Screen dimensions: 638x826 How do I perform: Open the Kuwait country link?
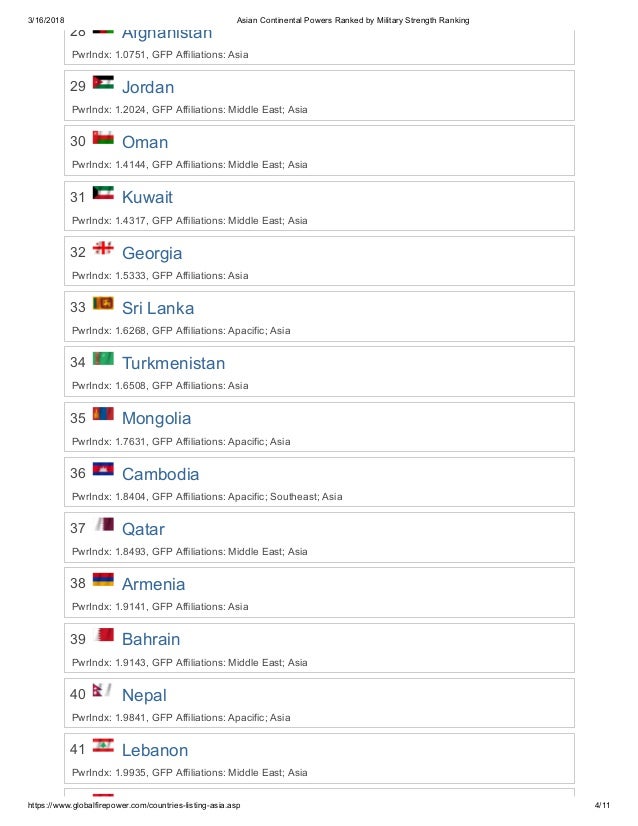coord(147,198)
